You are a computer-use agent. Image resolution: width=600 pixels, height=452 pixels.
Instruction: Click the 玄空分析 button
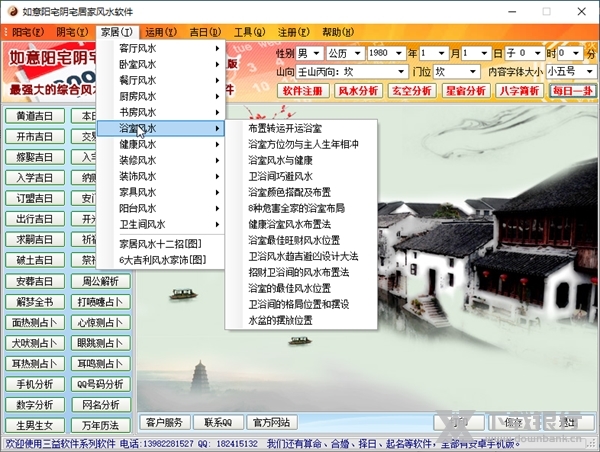tap(412, 91)
